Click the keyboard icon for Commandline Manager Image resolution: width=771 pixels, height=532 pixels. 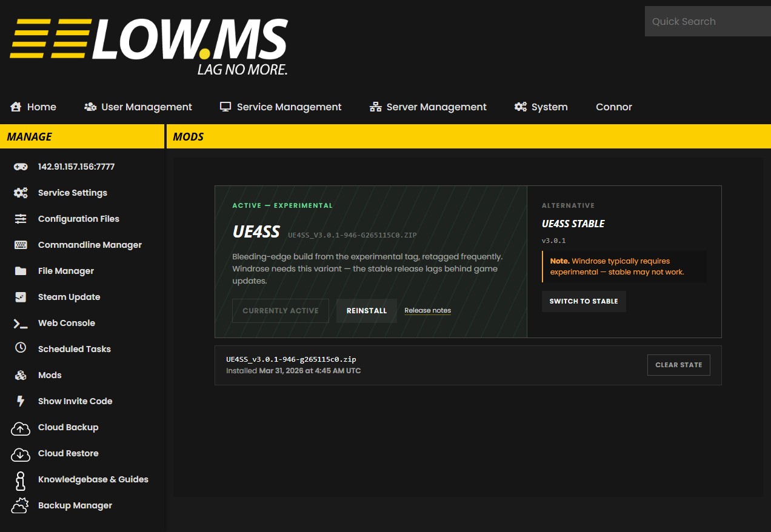21,245
